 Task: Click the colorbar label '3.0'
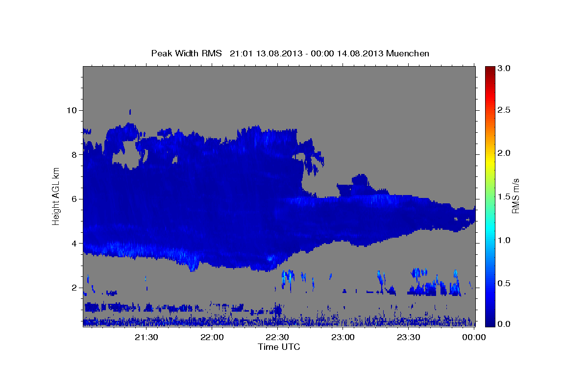504,68
